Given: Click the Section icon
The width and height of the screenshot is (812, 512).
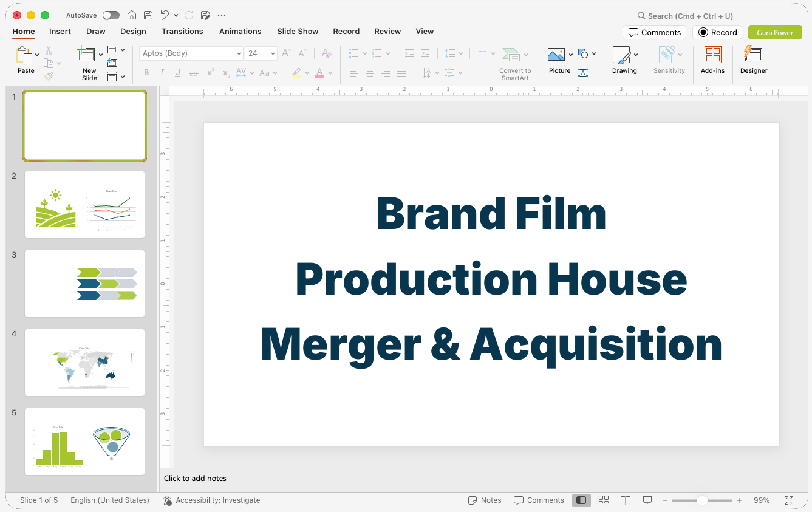Looking at the screenshot, I should coord(112,76).
